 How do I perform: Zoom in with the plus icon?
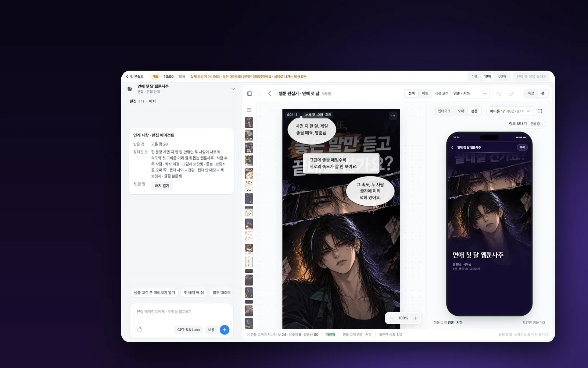(415, 318)
